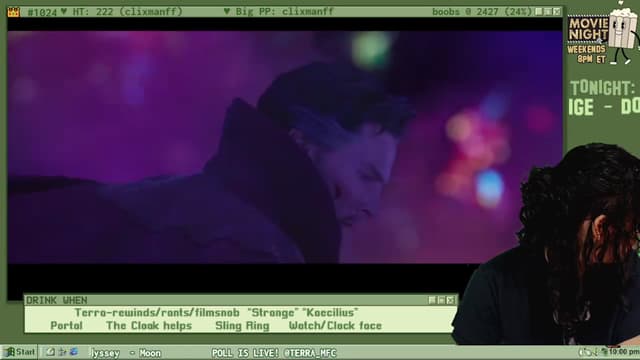Click 'WEEKENDS 8PM ET' text
This screenshot has height=360, width=640.
tap(587, 54)
